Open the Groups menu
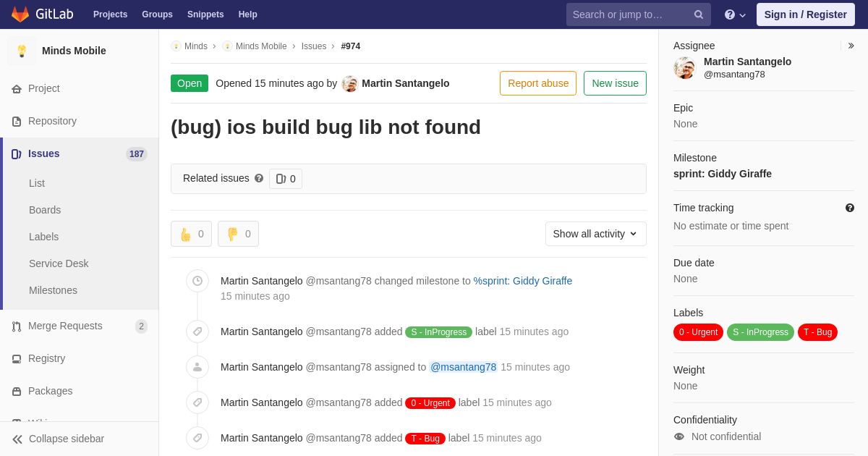 coord(157,14)
